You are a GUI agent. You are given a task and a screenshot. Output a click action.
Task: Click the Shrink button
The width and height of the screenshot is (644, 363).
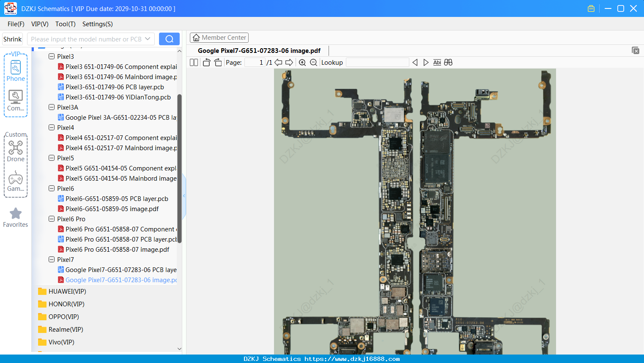point(12,39)
